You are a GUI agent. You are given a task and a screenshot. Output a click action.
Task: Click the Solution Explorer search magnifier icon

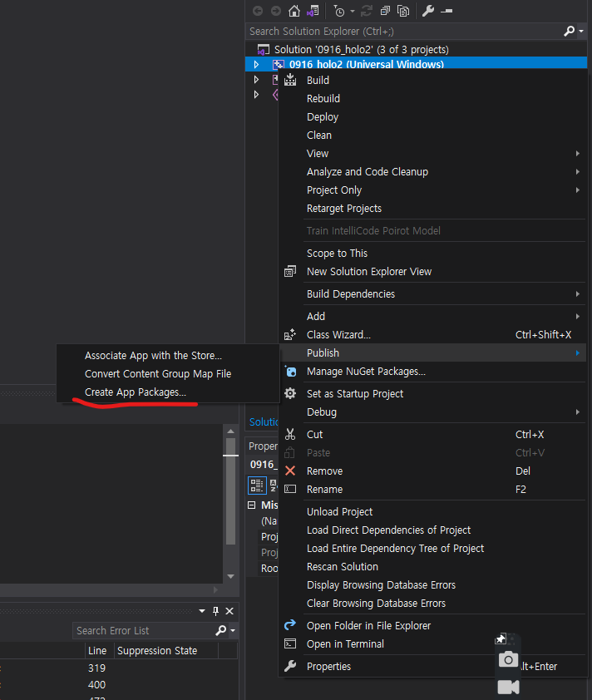570,32
